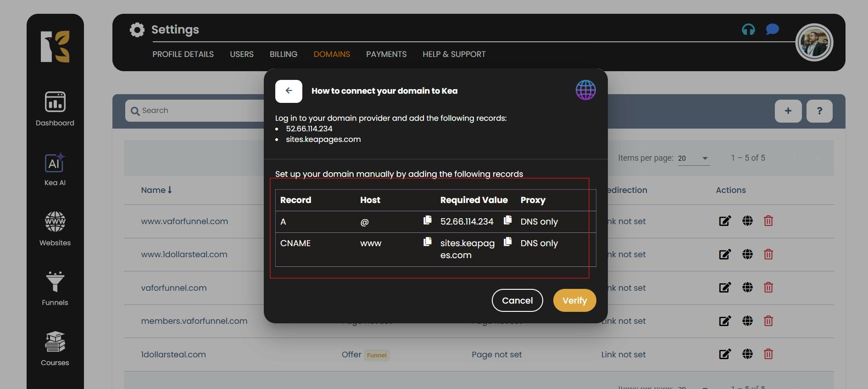Open Kea AI from the sidebar
The width and height of the screenshot is (868, 389).
pyautogui.click(x=55, y=169)
